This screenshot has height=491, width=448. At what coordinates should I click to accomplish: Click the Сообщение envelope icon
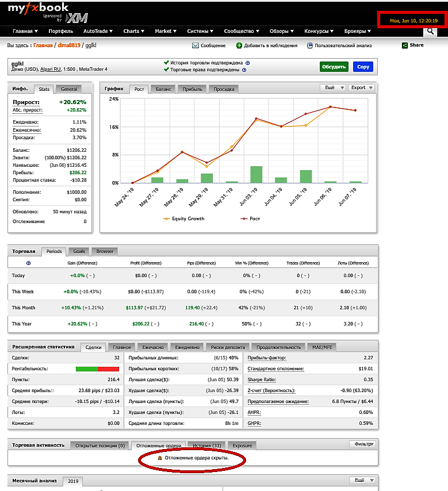click(196, 45)
